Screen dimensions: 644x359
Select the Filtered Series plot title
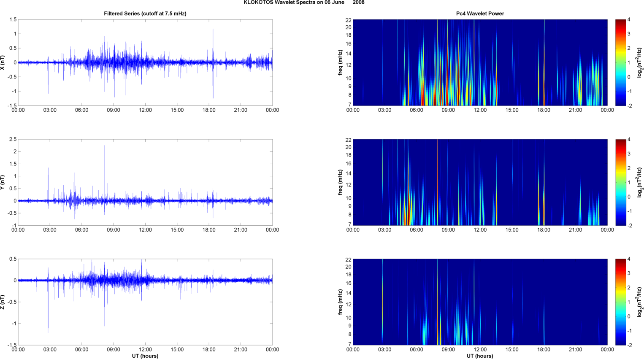145,13
